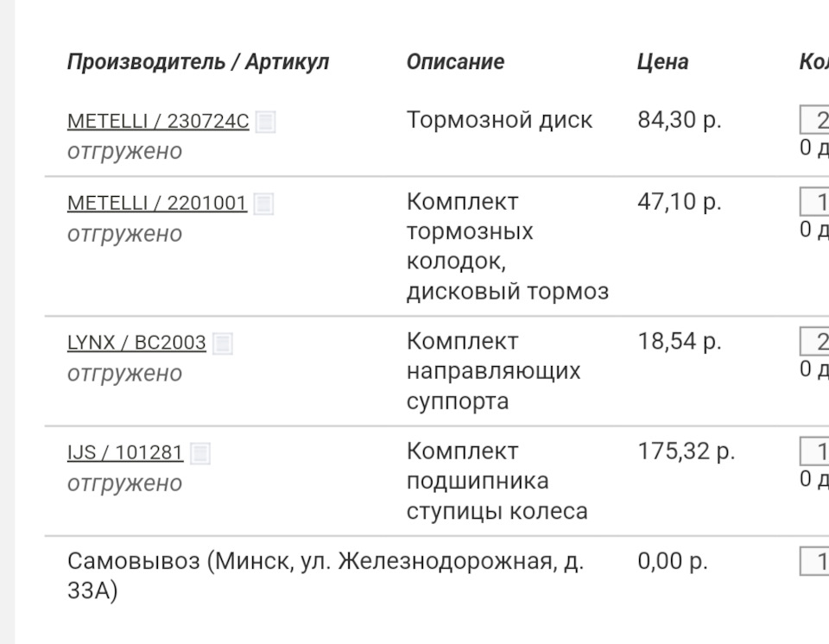Click the Самовывоз Минск pickup address text

coord(326,576)
